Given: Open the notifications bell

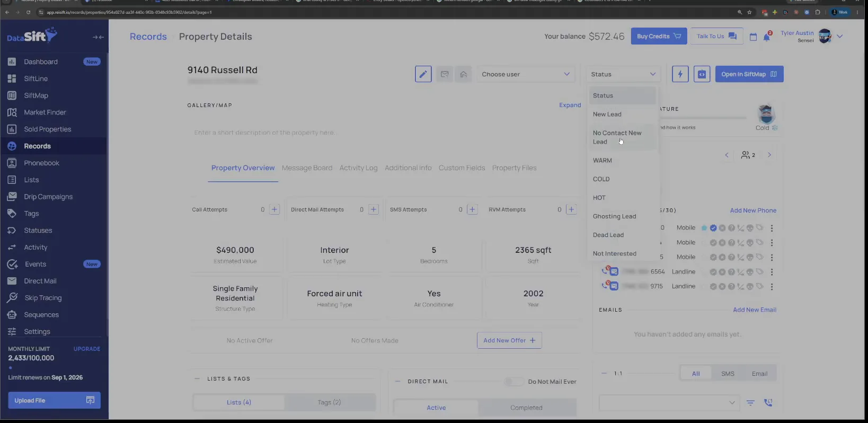Looking at the screenshot, I should click(x=766, y=37).
